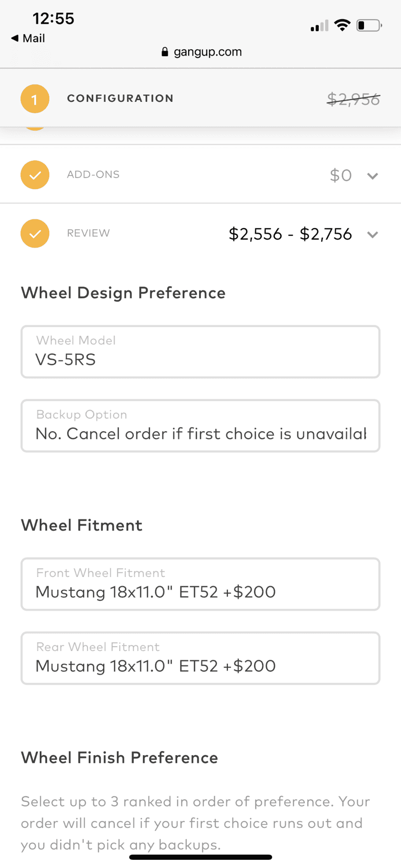Select the Configuration step header
Image resolution: width=401 pixels, height=868 pixels.
click(x=120, y=98)
